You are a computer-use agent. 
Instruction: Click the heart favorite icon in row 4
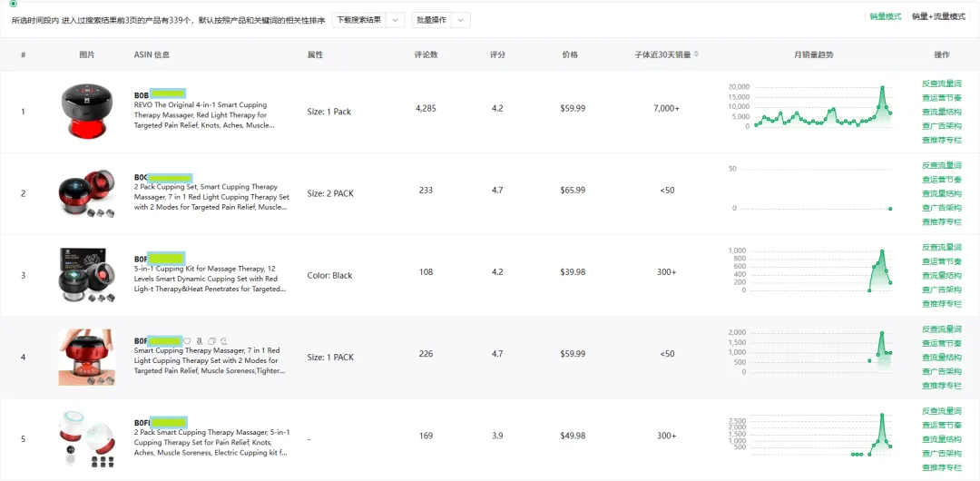tap(188, 341)
